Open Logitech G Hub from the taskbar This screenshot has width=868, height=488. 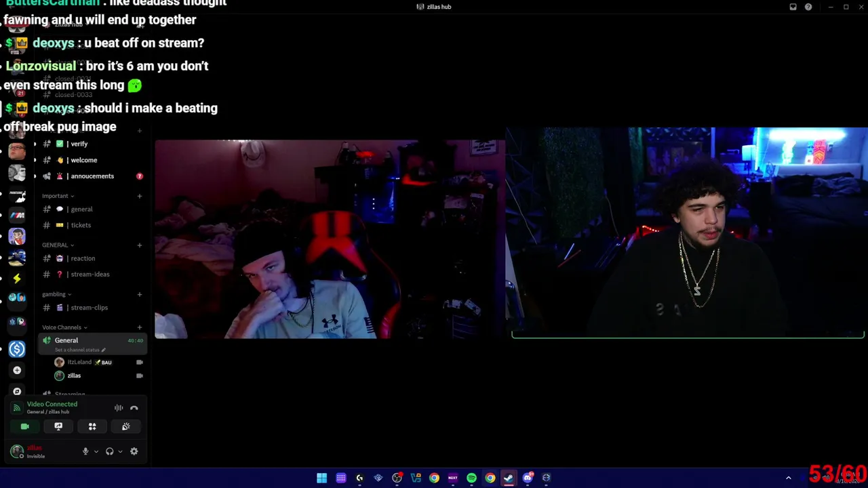[x=359, y=478]
